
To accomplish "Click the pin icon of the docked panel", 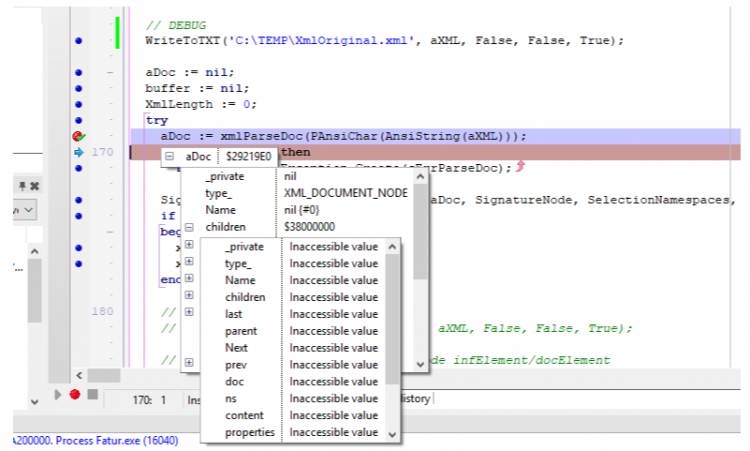I will click(x=22, y=186).
